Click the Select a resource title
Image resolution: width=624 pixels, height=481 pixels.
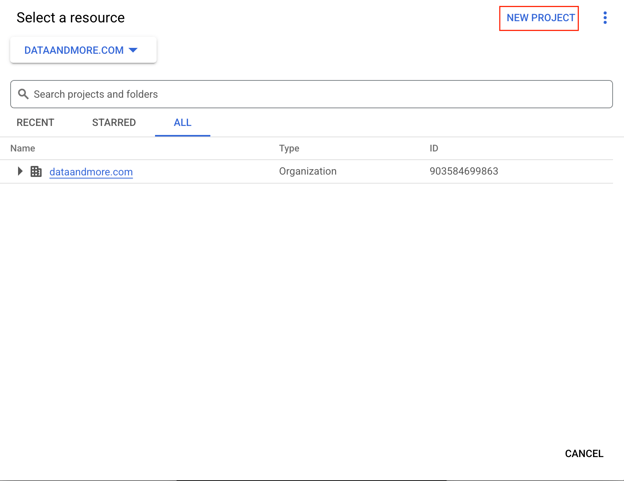point(71,18)
